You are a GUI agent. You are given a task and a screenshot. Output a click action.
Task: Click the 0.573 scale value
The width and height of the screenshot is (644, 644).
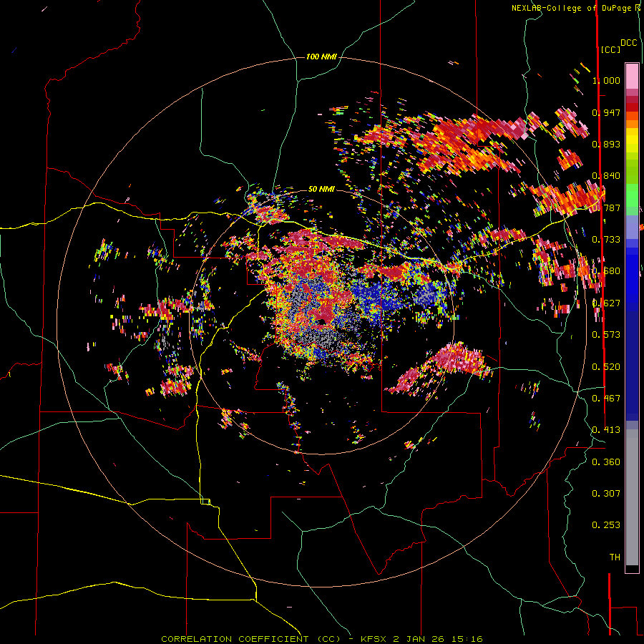coord(606,335)
